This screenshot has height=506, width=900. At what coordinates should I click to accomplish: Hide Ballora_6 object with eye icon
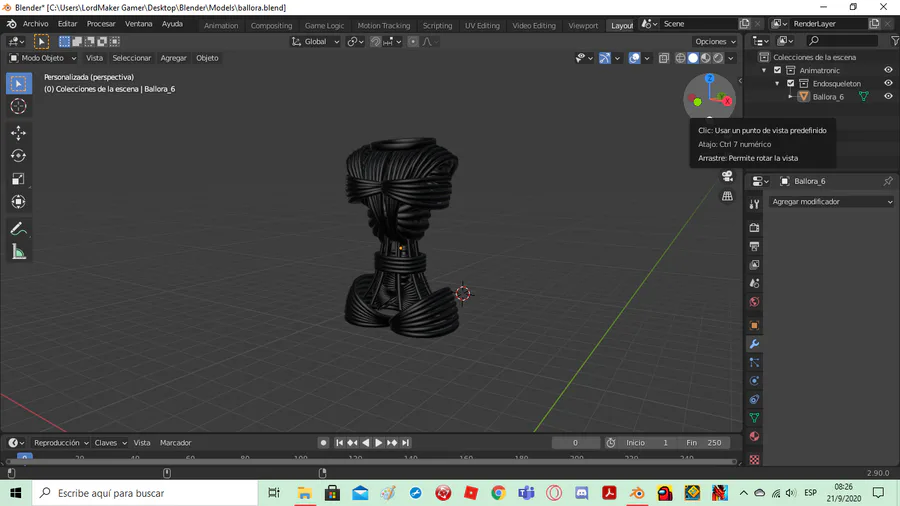pos(888,96)
